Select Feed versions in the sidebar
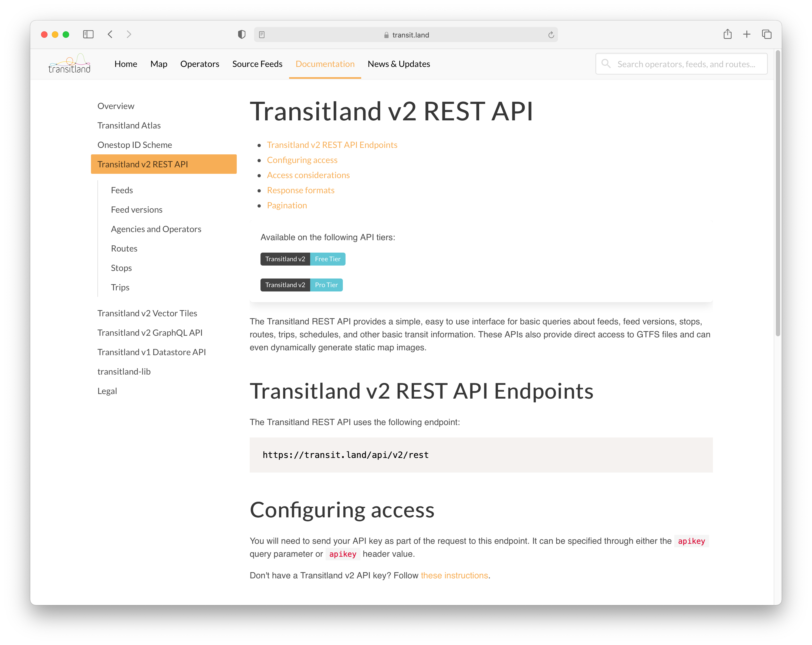Image resolution: width=812 pixels, height=645 pixels. pyautogui.click(x=136, y=210)
